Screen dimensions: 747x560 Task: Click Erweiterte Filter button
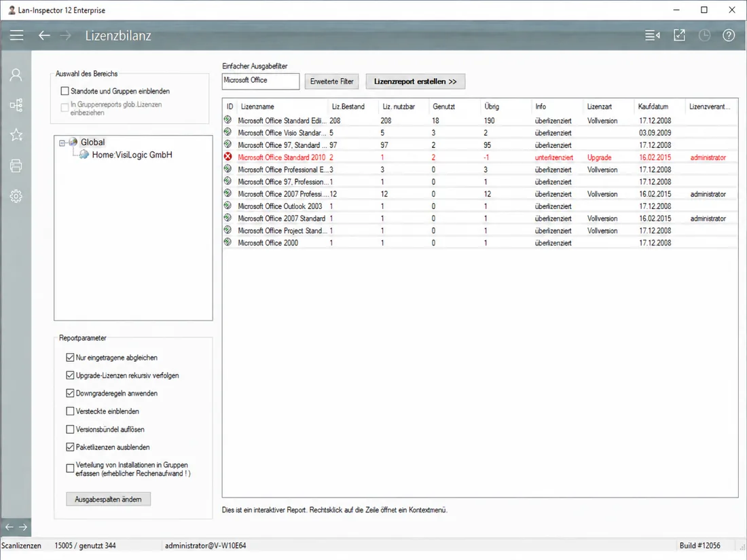point(331,81)
